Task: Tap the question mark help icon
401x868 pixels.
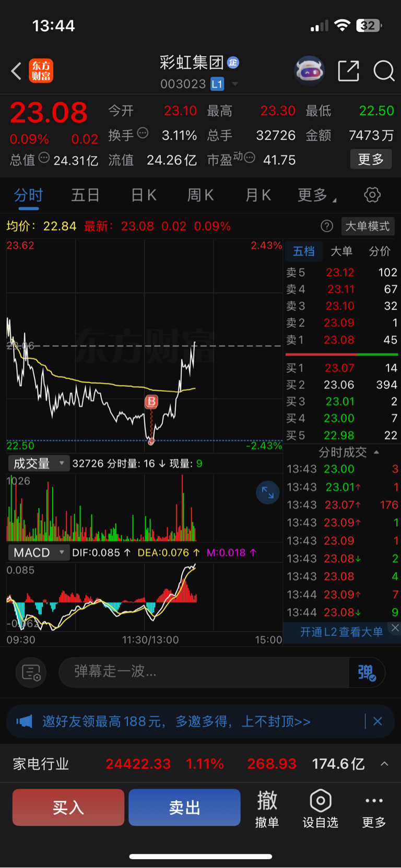Action: (327, 226)
